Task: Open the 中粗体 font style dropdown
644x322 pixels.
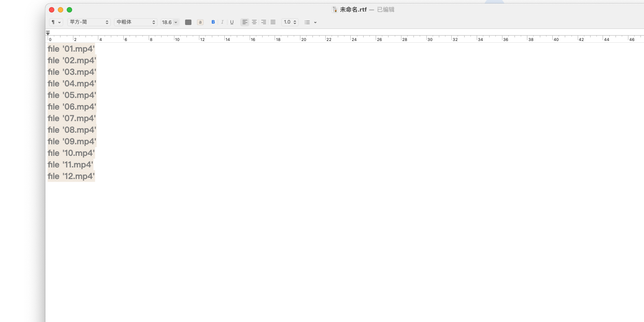Action: 136,22
